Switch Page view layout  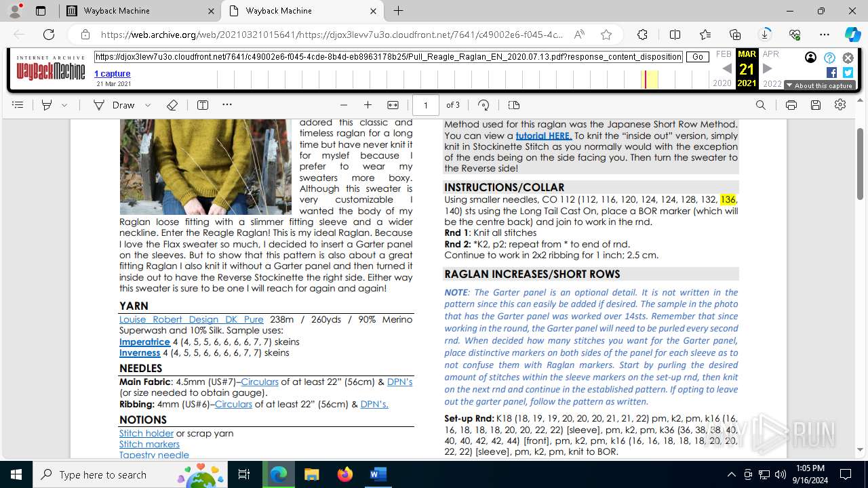(x=514, y=105)
